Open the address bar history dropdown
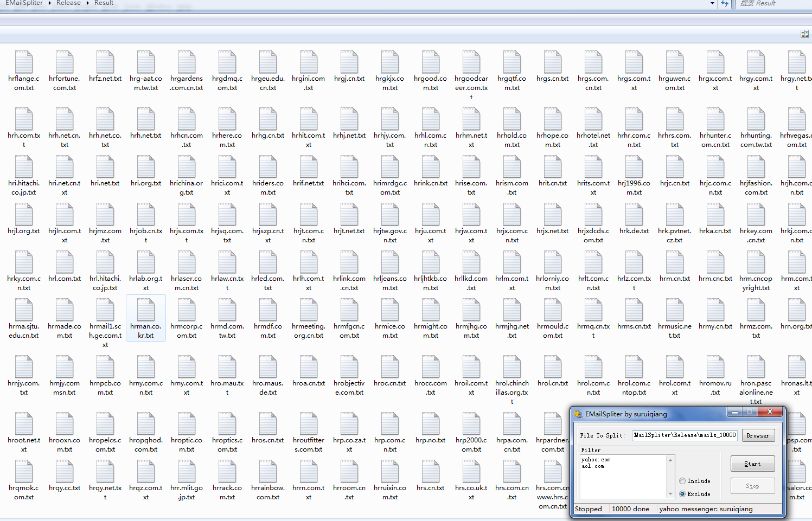Viewport: 812px width, 521px height. tap(712, 3)
